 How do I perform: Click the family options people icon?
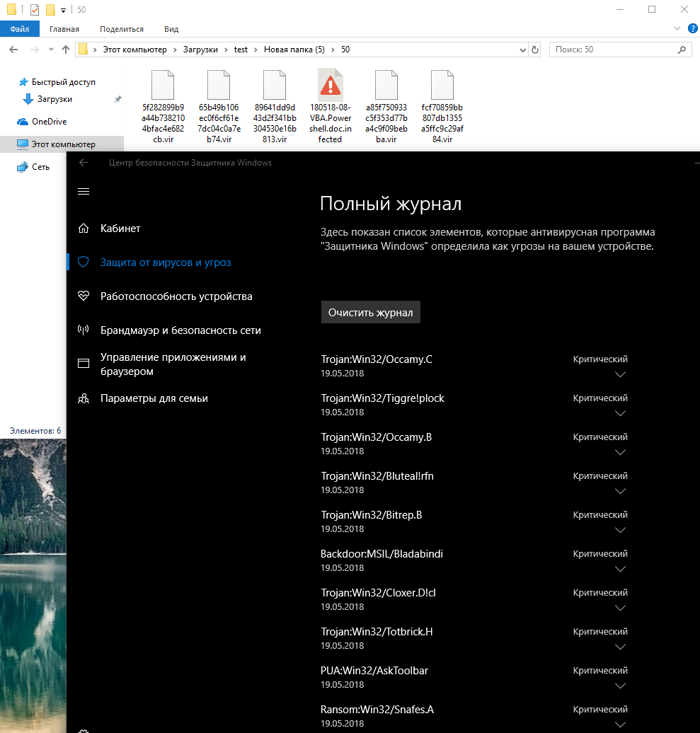pos(84,398)
